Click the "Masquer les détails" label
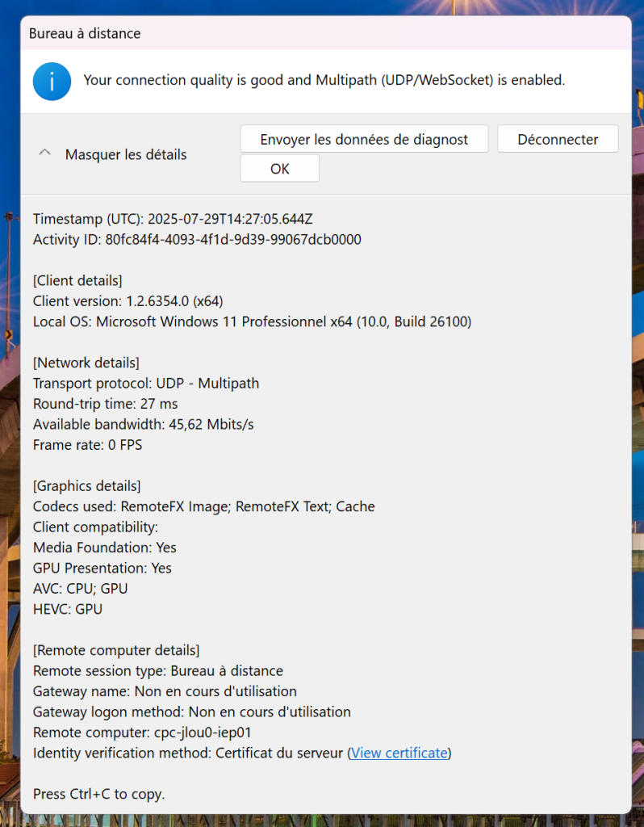The image size is (644, 827). point(126,154)
